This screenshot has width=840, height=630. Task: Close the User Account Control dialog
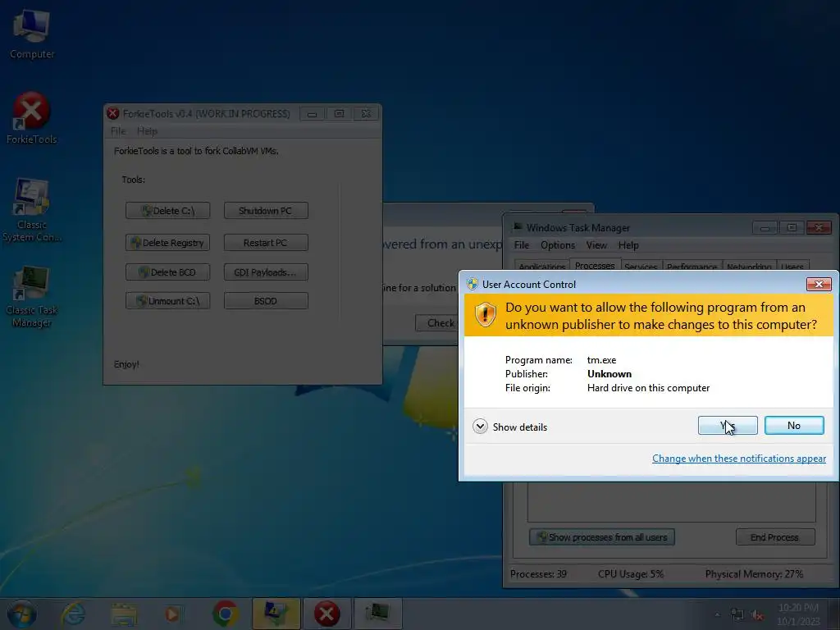pyautogui.click(x=819, y=284)
